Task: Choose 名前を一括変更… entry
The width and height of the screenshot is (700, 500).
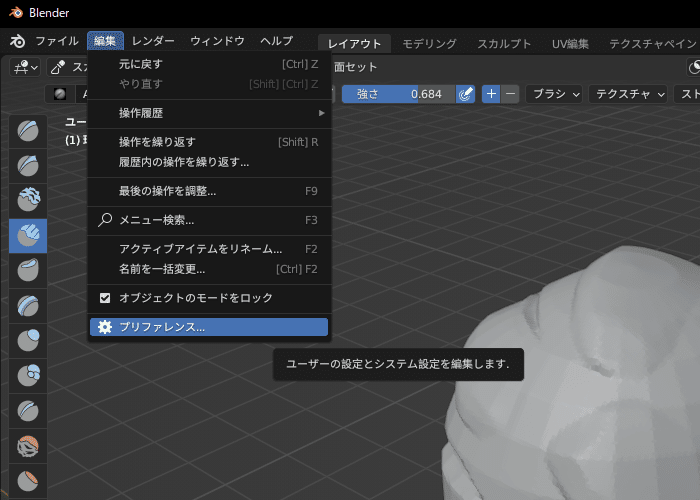Action: click(209, 269)
